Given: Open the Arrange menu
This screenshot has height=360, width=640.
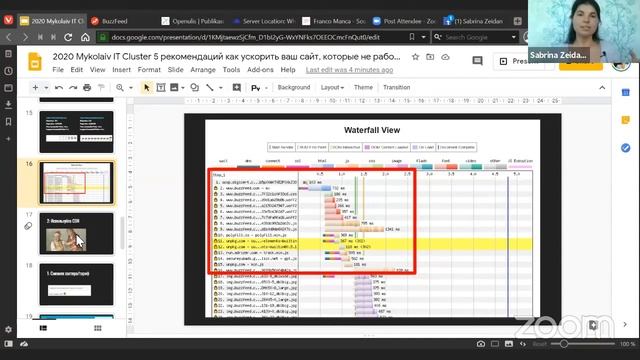Looking at the screenshot, I should click(x=203, y=70).
